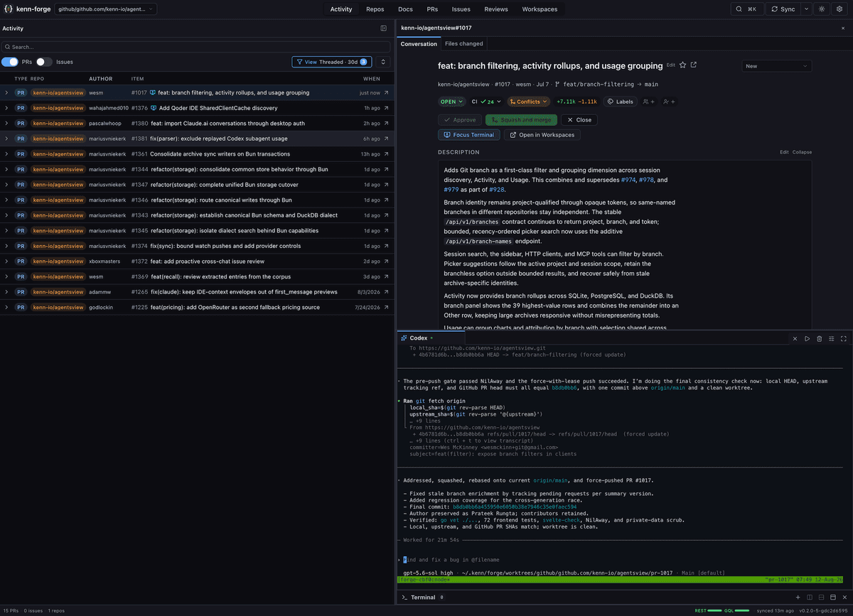Open external link arrow for PR #1225
The image size is (853, 616).
click(x=387, y=308)
